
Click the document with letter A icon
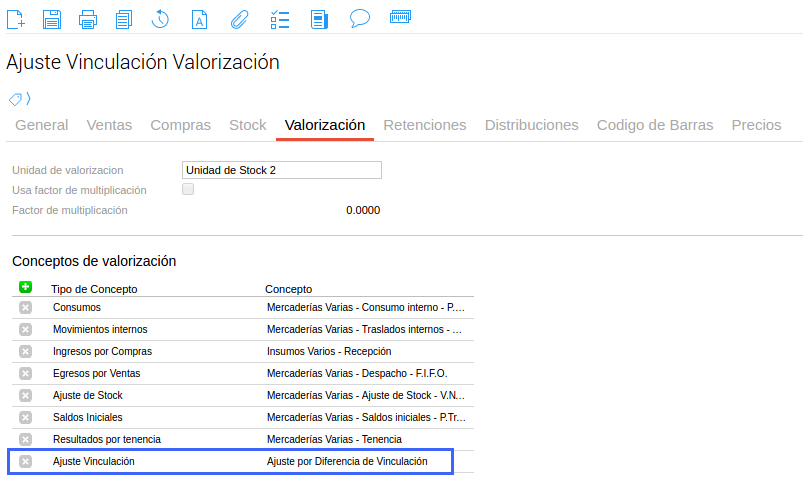tap(199, 19)
